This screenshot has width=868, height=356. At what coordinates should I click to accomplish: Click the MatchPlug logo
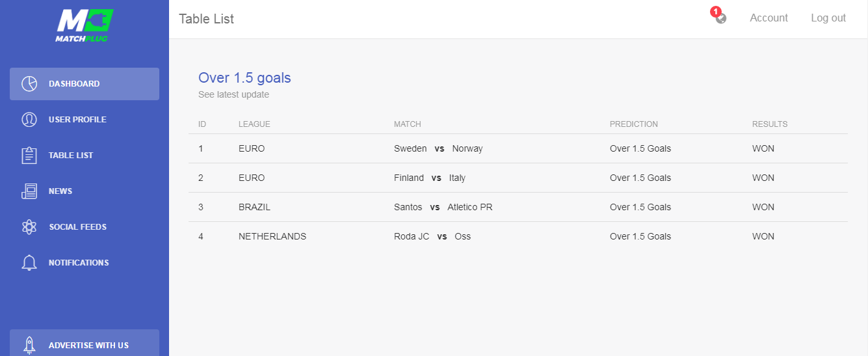click(85, 25)
